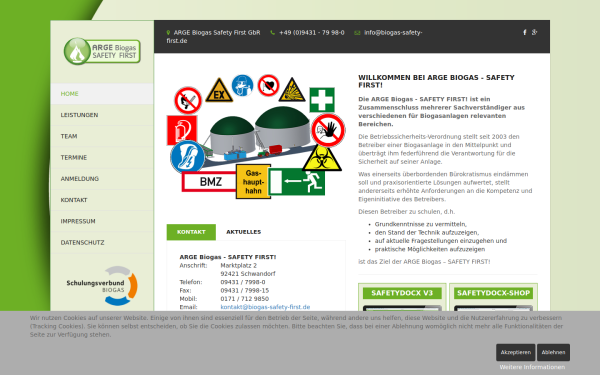Click the Willkommen bei ARGE Biogas heading
The height and width of the screenshot is (375, 600).
436,81
